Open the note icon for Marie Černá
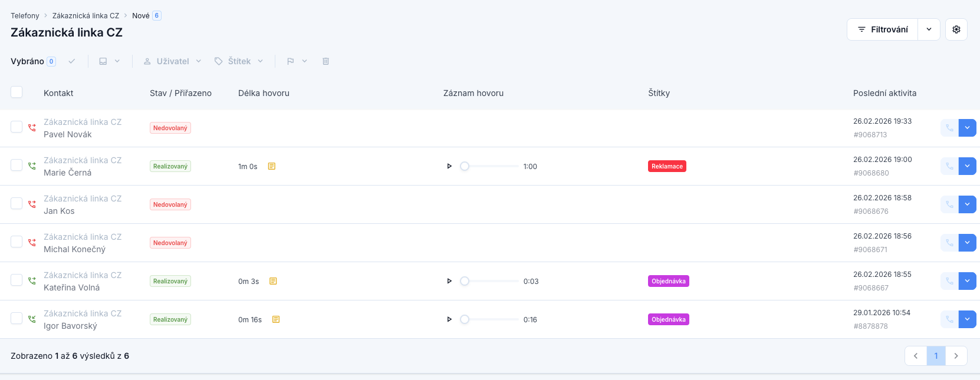 pyautogui.click(x=272, y=166)
